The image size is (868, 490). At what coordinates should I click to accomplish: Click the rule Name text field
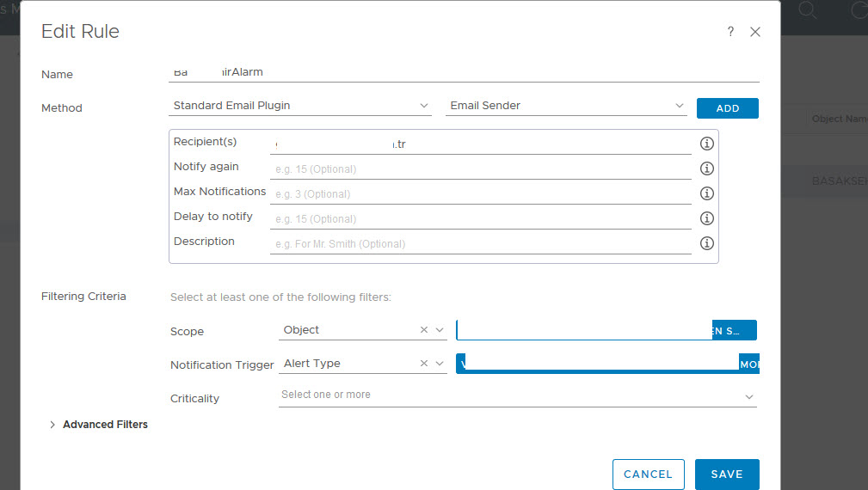(x=465, y=73)
